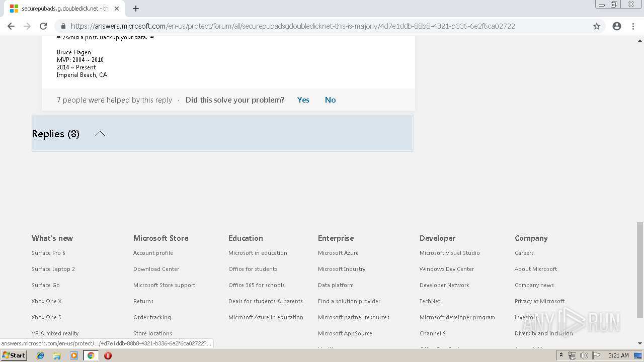Open the Deals for students & parents link
This screenshot has height=362, width=644.
point(266,301)
